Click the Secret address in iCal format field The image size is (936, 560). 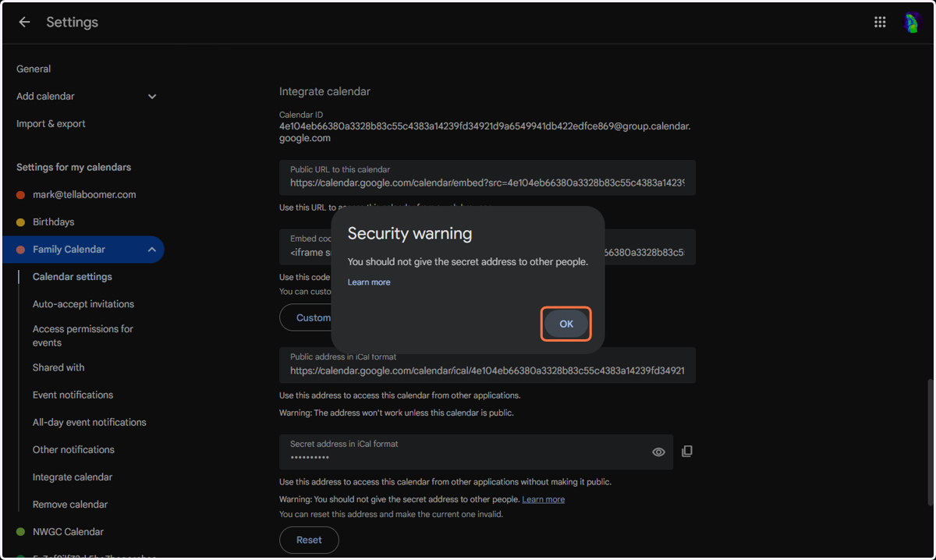(x=476, y=452)
